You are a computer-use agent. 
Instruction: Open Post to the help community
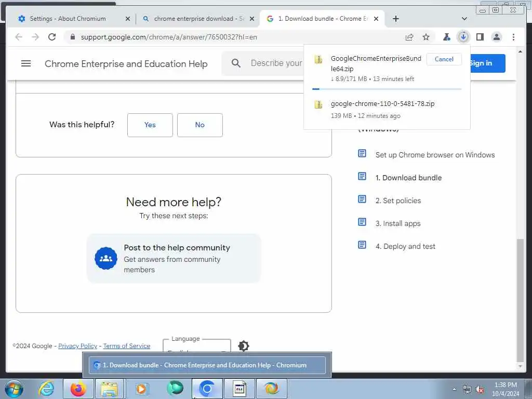(x=174, y=258)
